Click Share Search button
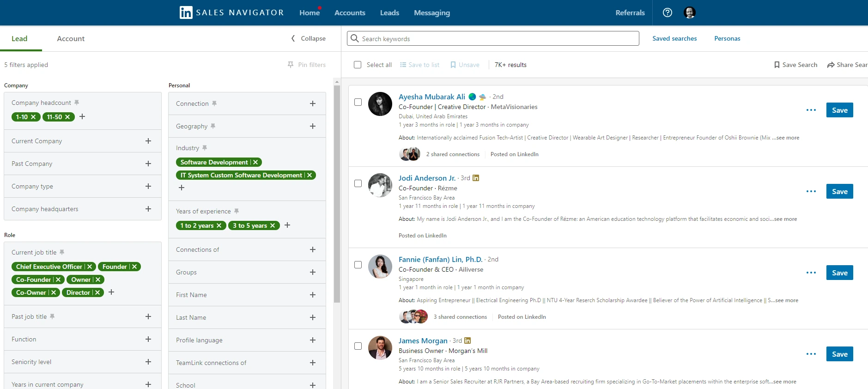This screenshot has width=868, height=389. pyautogui.click(x=847, y=65)
